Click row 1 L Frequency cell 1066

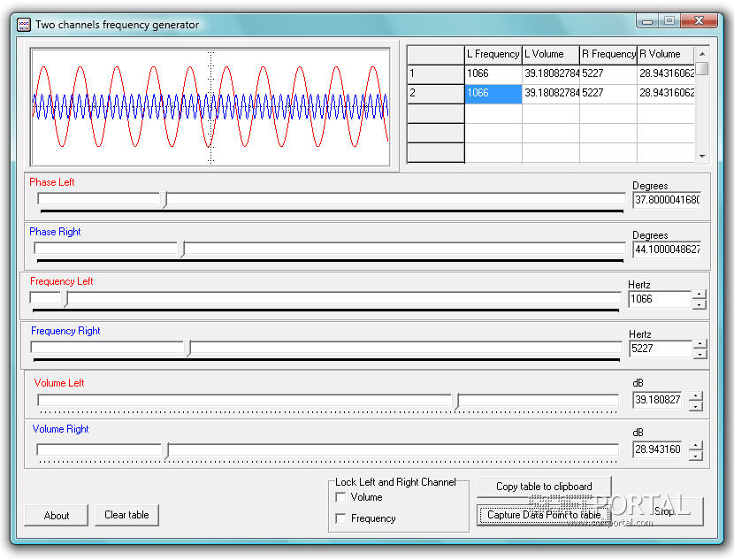pyautogui.click(x=493, y=74)
